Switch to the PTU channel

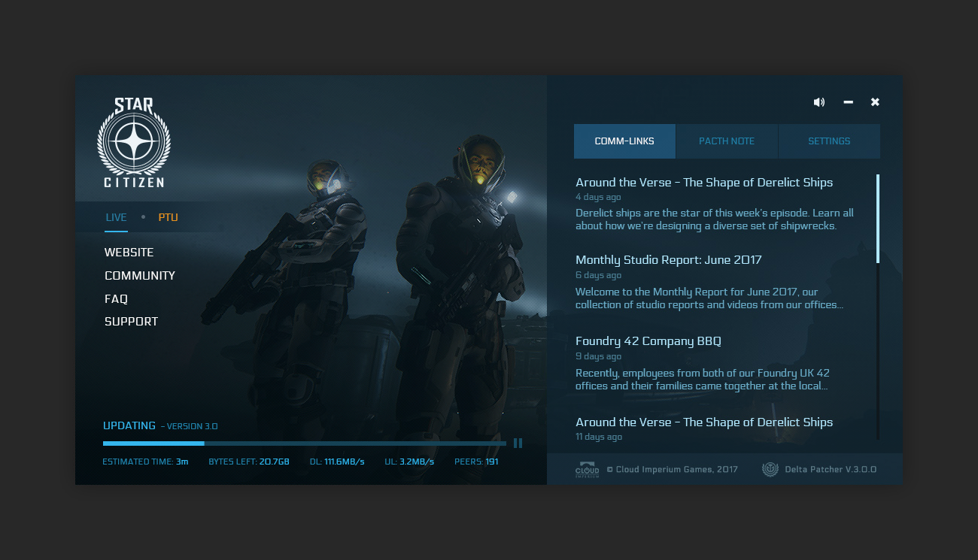[168, 216]
